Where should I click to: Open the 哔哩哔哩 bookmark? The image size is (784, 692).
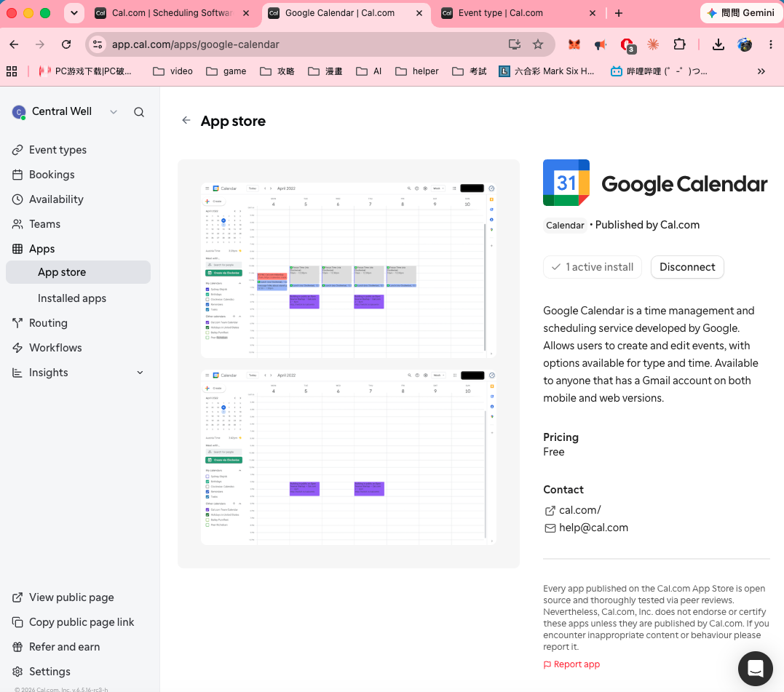tap(659, 71)
